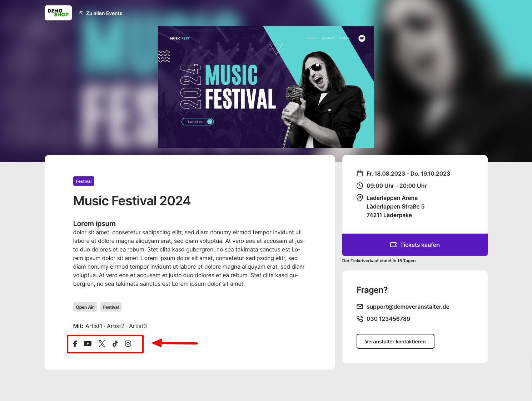Click Veranstalter kontaktieren button
The height and width of the screenshot is (401, 532).
pos(396,341)
